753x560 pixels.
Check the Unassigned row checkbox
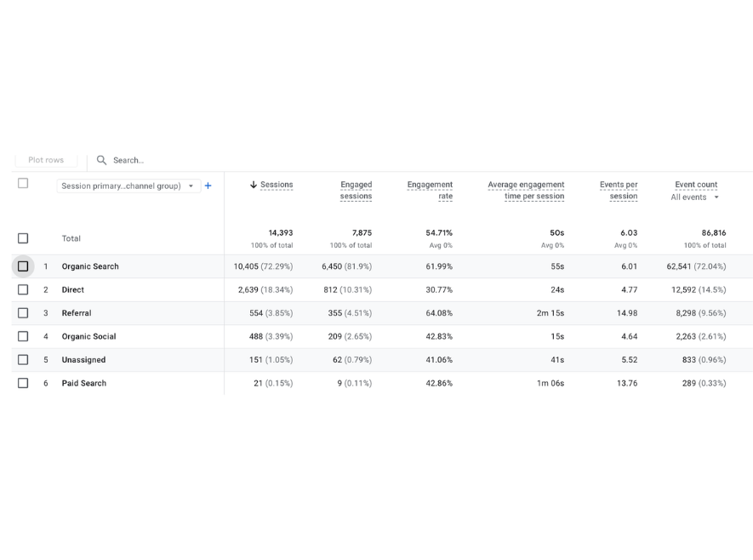point(23,359)
